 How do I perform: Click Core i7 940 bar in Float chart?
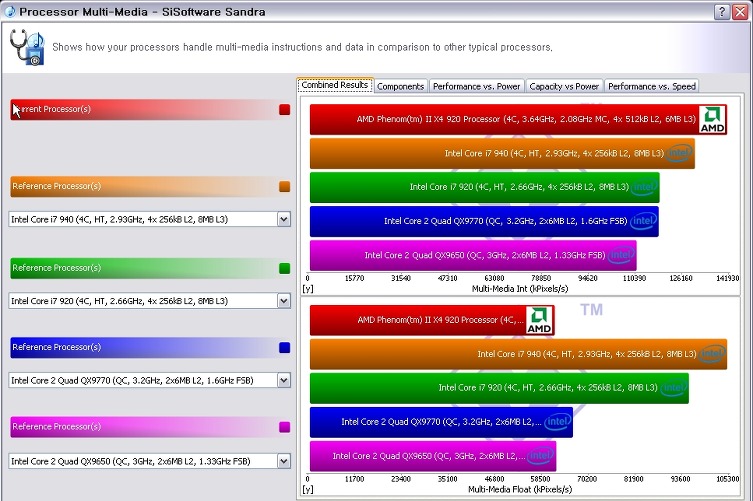pyautogui.click(x=518, y=354)
